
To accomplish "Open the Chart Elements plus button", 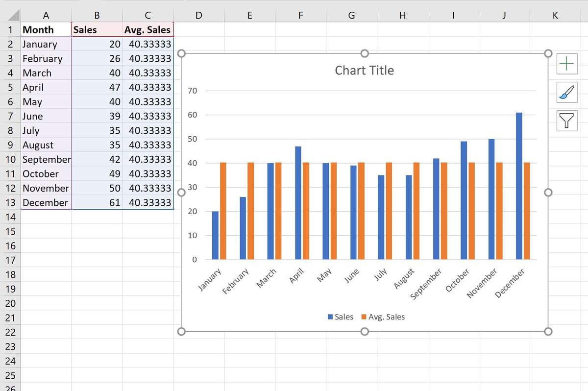I will (567, 64).
